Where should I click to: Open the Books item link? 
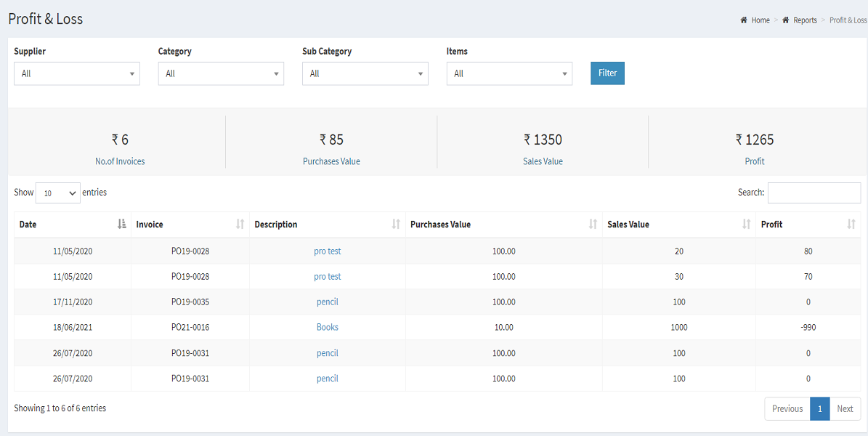click(x=327, y=327)
